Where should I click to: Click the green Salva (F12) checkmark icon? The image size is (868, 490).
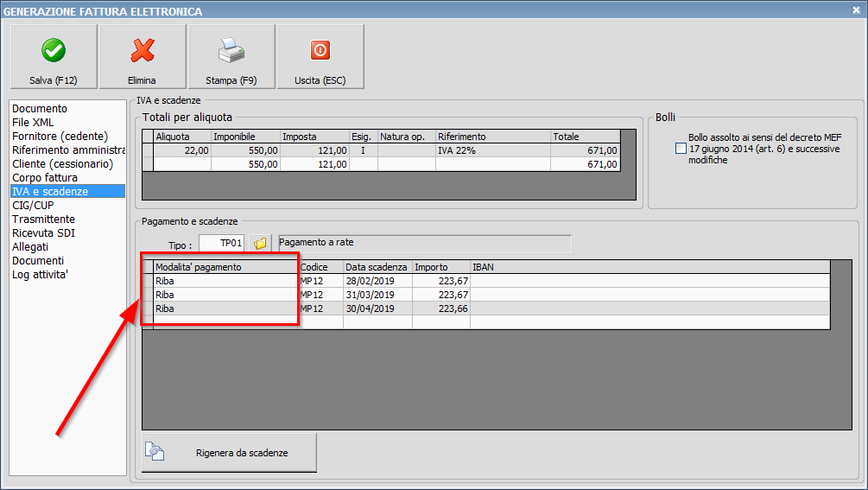click(54, 50)
